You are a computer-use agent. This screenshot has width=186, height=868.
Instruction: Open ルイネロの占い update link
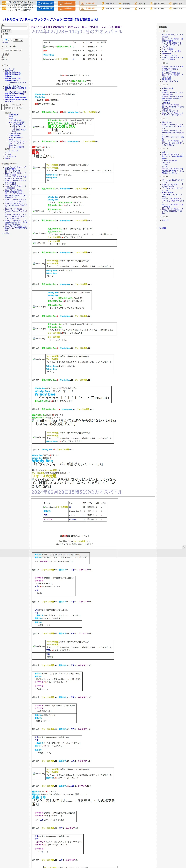click(167, 71)
